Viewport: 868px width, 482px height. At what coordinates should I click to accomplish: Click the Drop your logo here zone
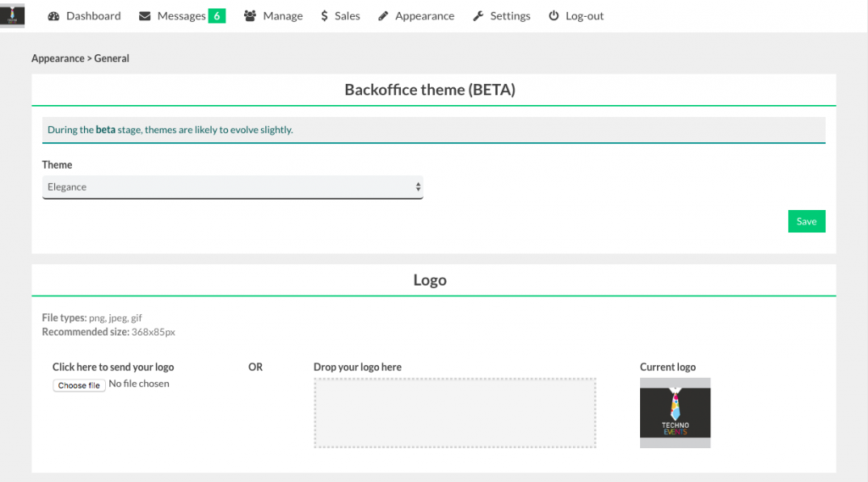[x=455, y=413]
